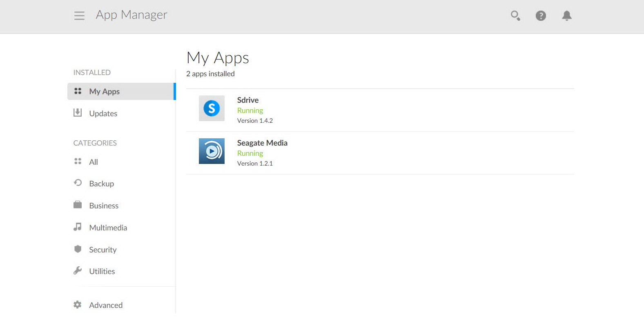
Task: Click the Seagate Media app name
Action: tap(262, 143)
